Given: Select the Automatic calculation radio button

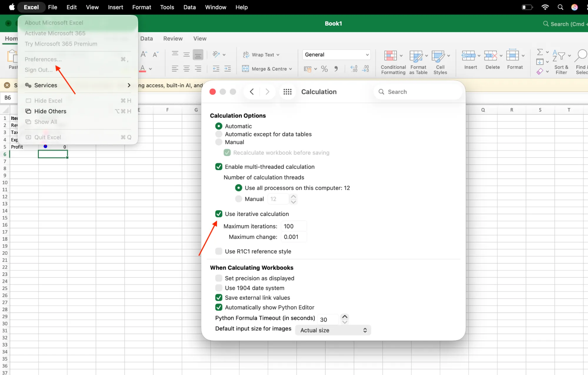Looking at the screenshot, I should click(219, 126).
